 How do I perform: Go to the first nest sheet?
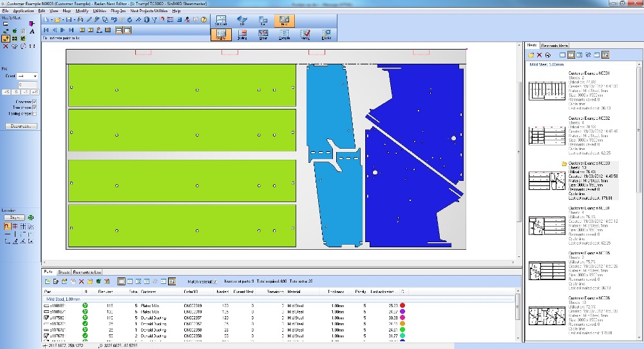point(46,30)
